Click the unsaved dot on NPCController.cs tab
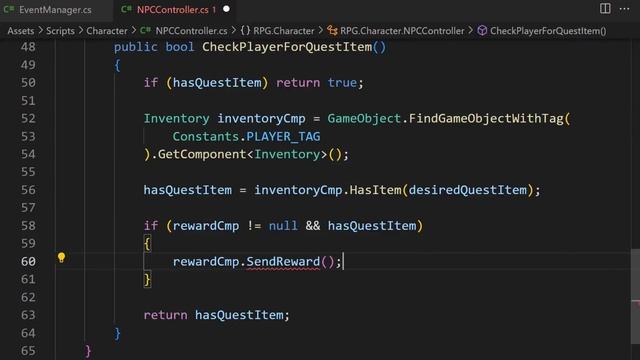 click(226, 9)
